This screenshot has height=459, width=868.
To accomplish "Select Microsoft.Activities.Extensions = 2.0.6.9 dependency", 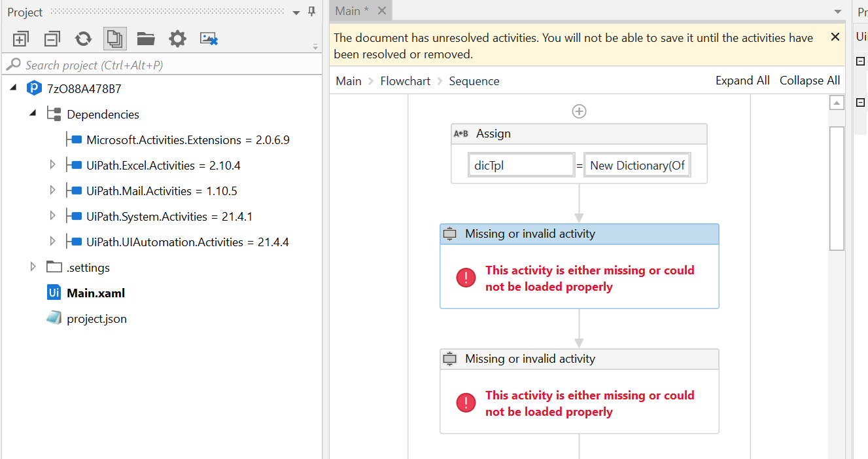I will [188, 139].
